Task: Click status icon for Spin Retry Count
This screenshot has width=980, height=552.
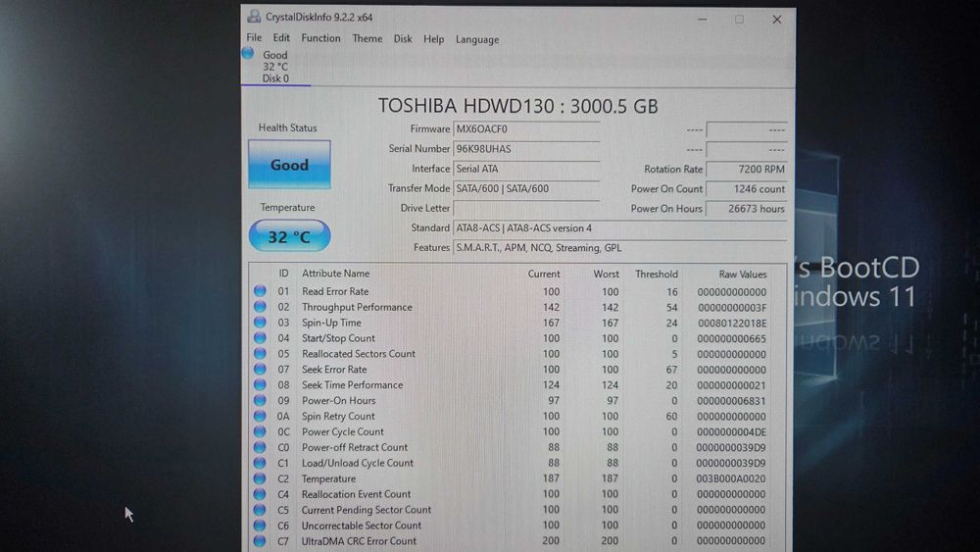Action: 260,416
